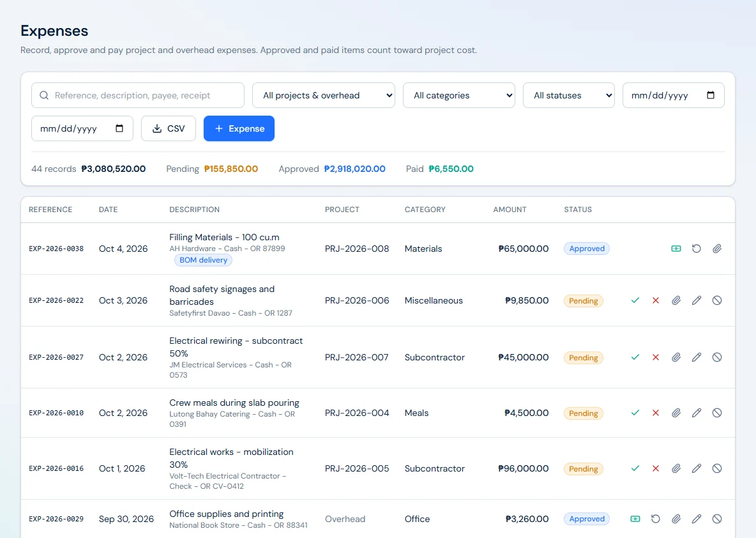
Task: Reject EXP-2026-0010 crew meals expense
Action: (656, 413)
